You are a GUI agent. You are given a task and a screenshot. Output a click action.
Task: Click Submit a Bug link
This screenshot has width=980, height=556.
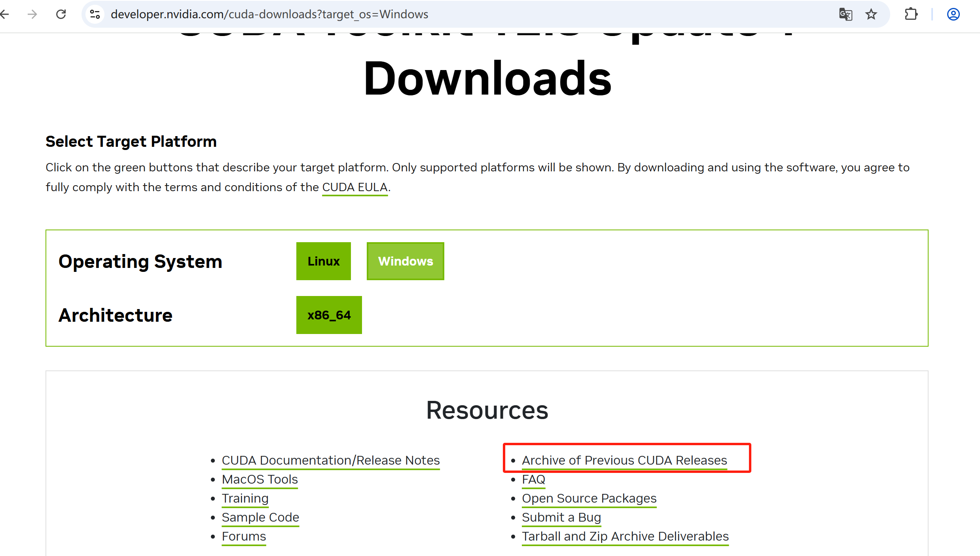pyautogui.click(x=561, y=517)
